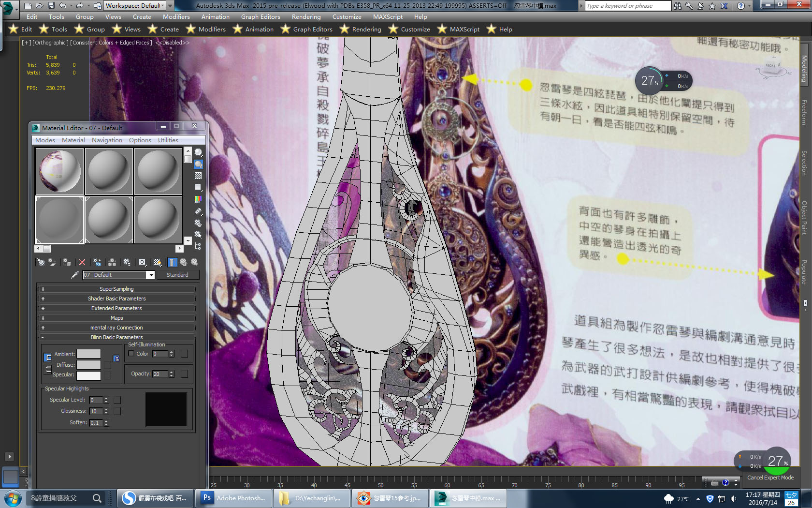Click Go Forward to Sibling icon

[195, 262]
